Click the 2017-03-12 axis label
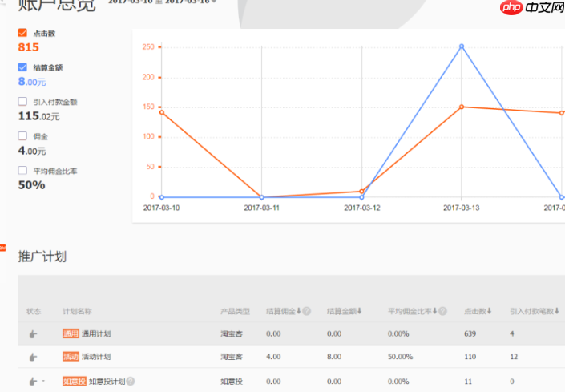 362,208
